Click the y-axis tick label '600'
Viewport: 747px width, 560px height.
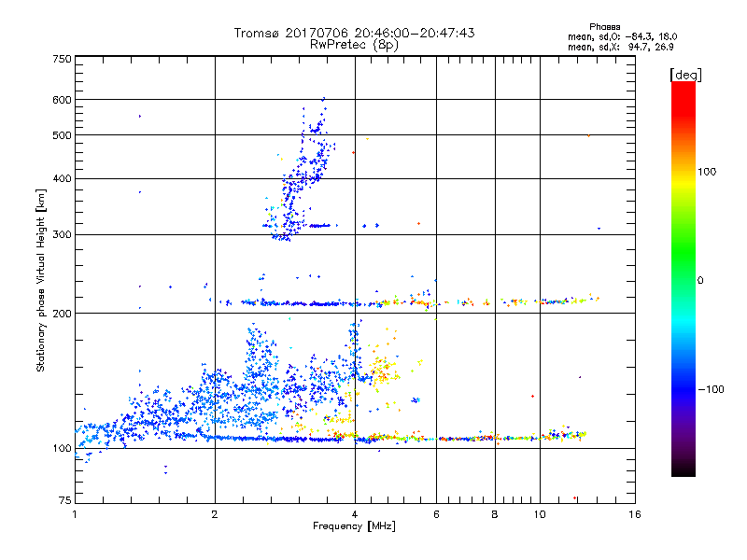63,100
